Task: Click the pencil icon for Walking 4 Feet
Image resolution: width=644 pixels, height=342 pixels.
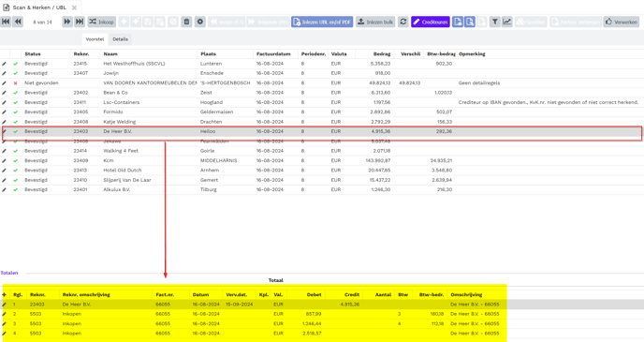Action: 4,151
